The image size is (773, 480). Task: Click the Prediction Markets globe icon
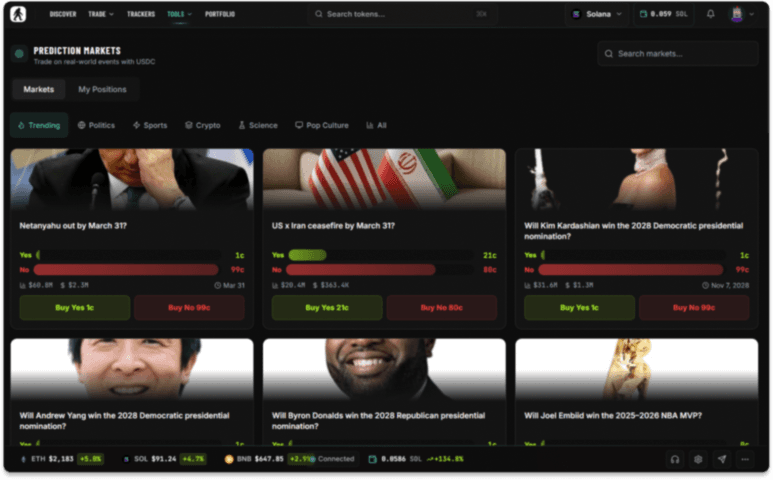(19, 54)
